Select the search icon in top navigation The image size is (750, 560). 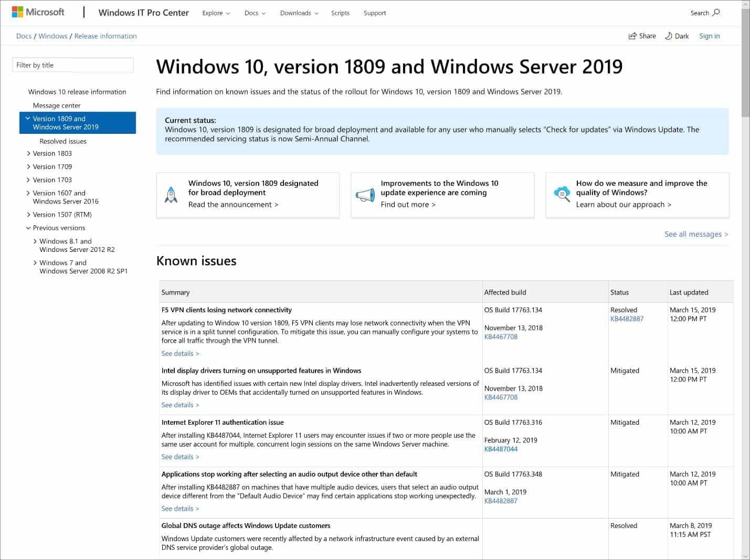(715, 12)
